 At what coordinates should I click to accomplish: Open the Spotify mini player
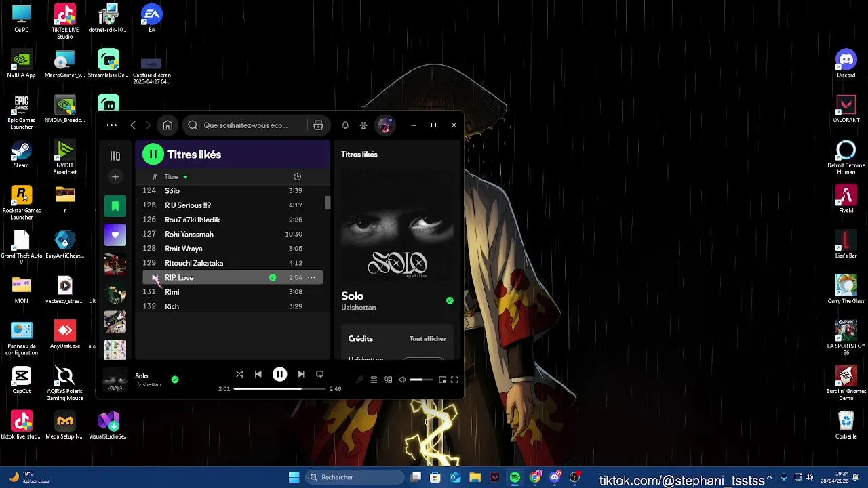click(442, 380)
